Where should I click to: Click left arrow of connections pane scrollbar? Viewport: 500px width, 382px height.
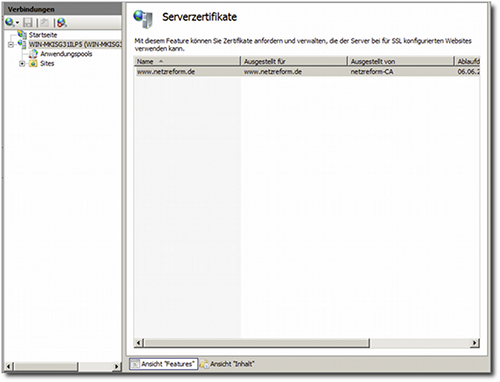(x=9, y=366)
